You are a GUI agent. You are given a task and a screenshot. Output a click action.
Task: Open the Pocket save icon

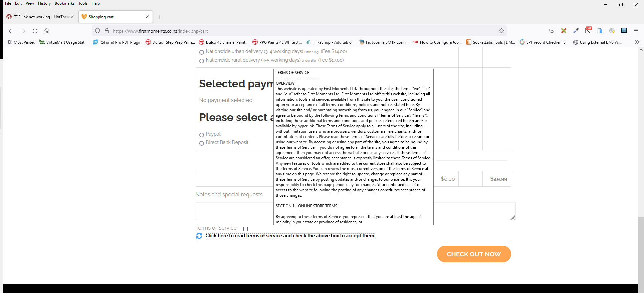(552, 31)
